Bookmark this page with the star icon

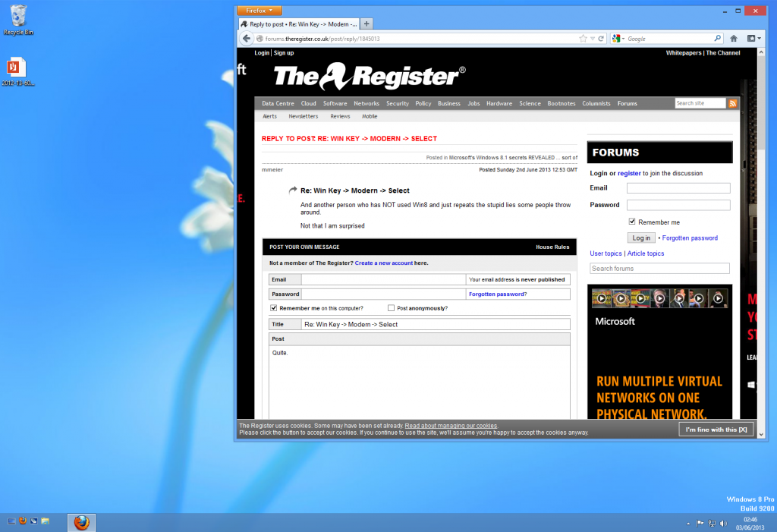[x=583, y=39]
